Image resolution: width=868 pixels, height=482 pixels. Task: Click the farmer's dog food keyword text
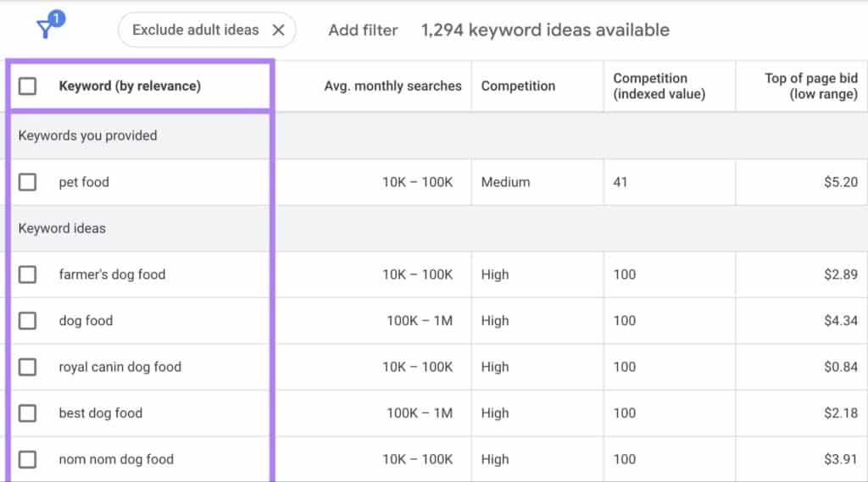112,274
